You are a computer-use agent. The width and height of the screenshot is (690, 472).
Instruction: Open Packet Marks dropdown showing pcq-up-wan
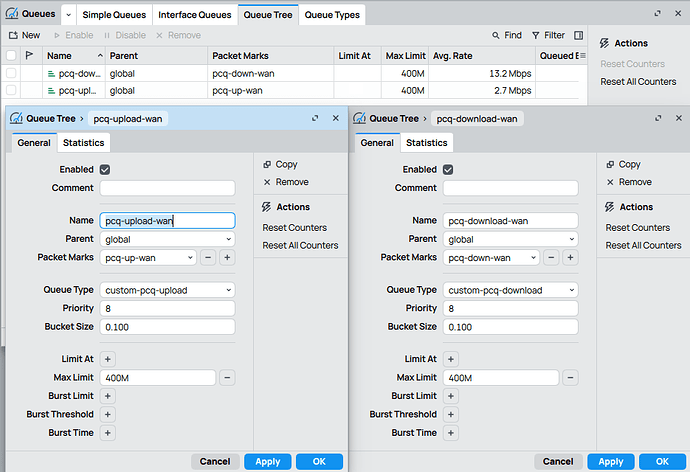[x=148, y=258]
